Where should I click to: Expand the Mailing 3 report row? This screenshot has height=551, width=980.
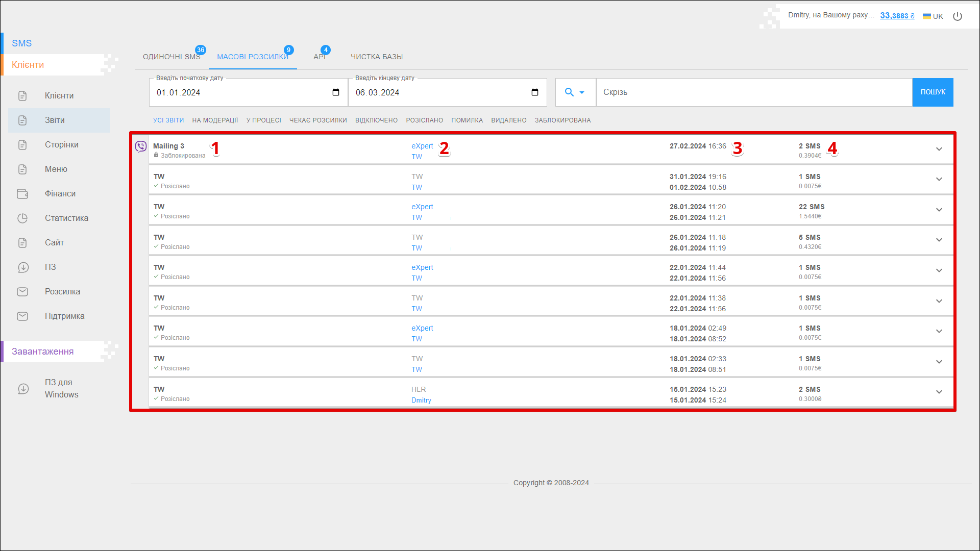click(x=939, y=149)
